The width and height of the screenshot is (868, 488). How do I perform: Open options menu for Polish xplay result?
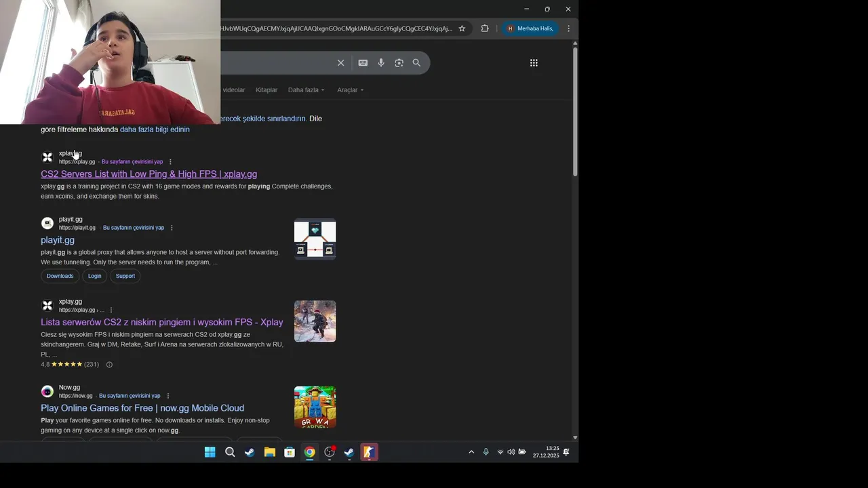click(111, 310)
